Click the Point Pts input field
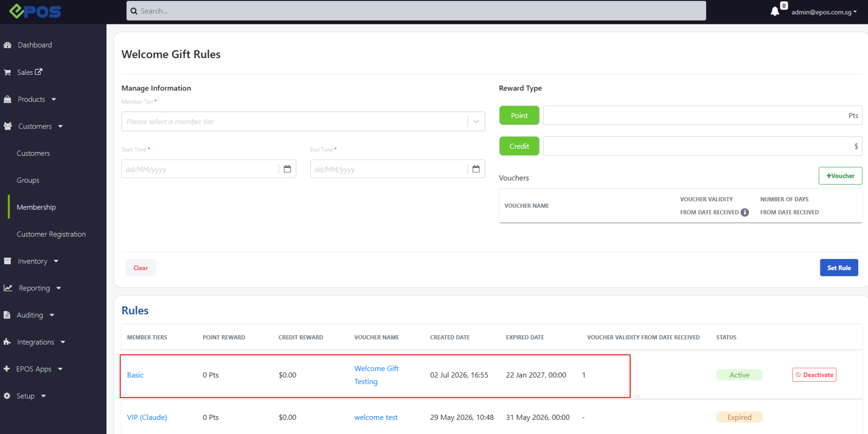The height and width of the screenshot is (434, 868). click(x=703, y=115)
